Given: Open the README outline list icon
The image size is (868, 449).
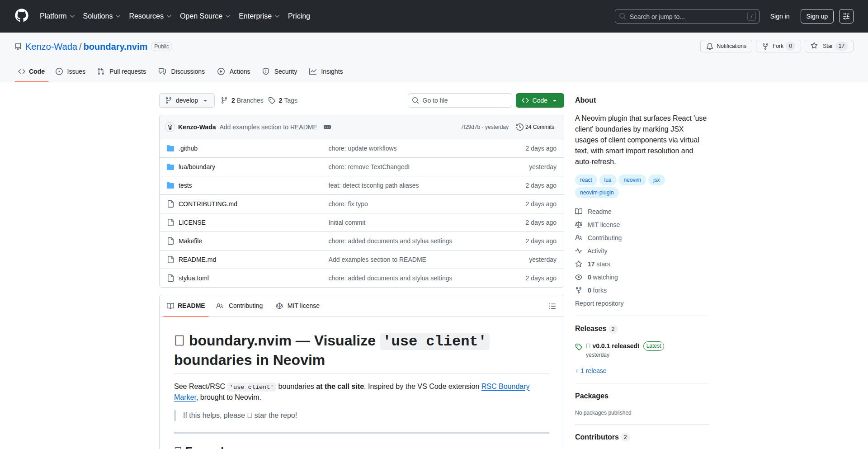Looking at the screenshot, I should (552, 306).
